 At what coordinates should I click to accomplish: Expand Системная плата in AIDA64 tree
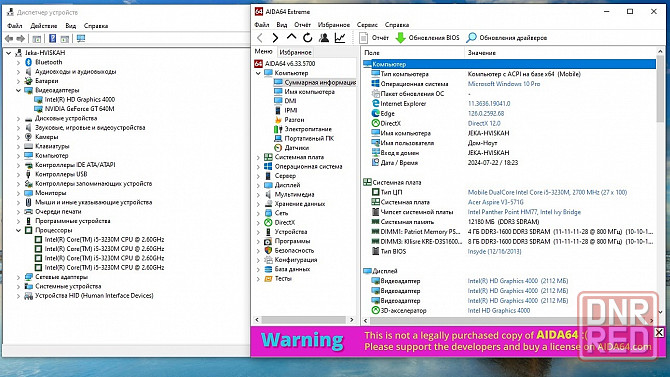[258, 157]
